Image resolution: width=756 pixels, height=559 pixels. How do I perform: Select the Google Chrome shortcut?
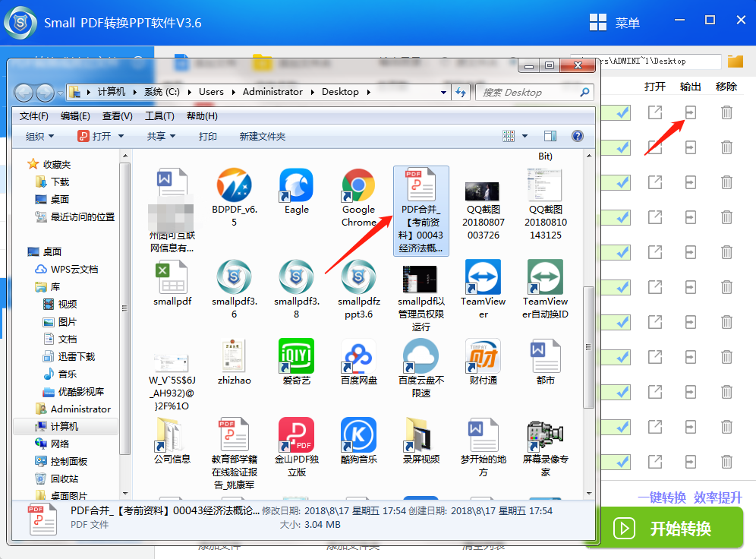pyautogui.click(x=358, y=197)
